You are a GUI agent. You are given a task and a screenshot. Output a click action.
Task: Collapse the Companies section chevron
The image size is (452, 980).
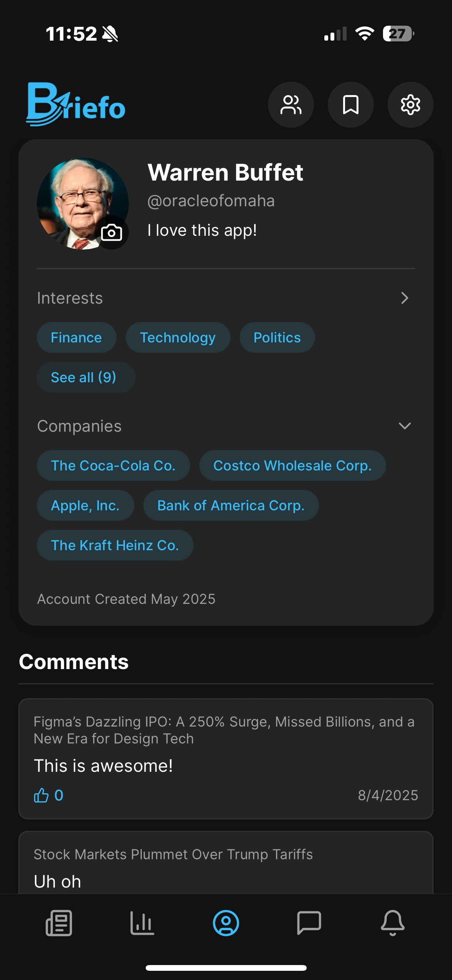pos(404,426)
